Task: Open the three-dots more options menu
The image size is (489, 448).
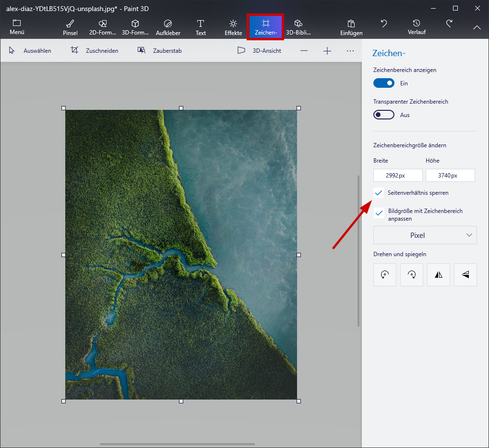Action: (350, 50)
